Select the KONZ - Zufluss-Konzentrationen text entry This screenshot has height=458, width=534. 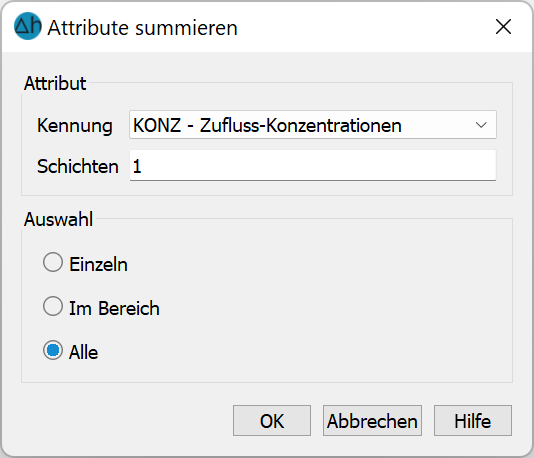(267, 125)
